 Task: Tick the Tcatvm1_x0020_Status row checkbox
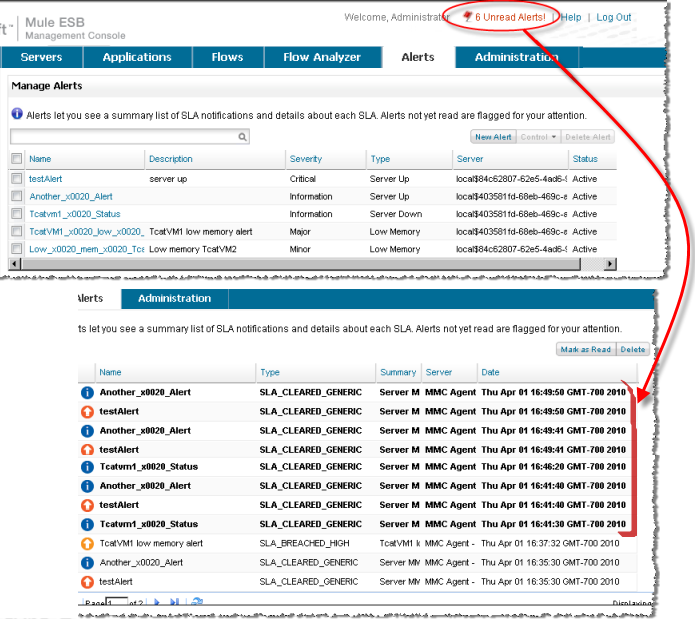(16, 213)
